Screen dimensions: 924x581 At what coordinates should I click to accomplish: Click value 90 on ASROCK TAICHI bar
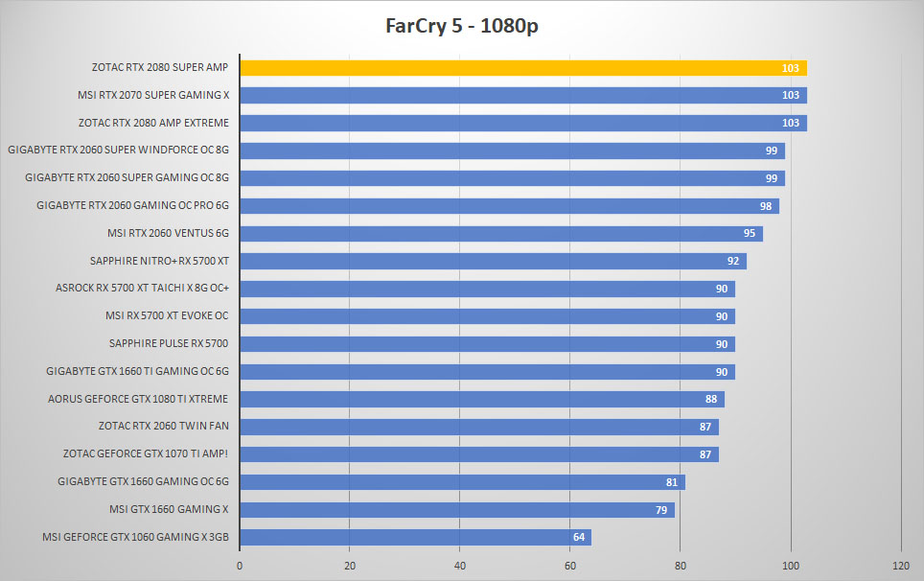(722, 289)
